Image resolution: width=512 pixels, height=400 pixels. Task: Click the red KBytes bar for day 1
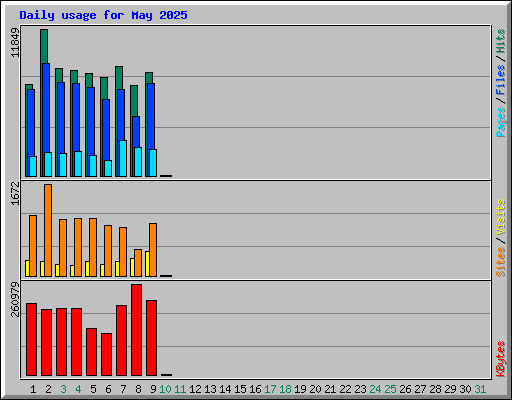click(x=31, y=339)
